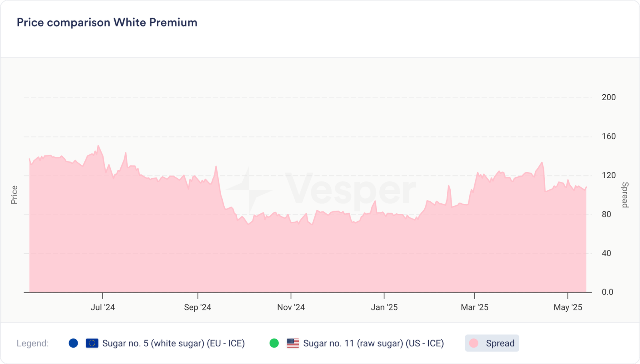Click the May '25 x-axis label

coord(568,307)
